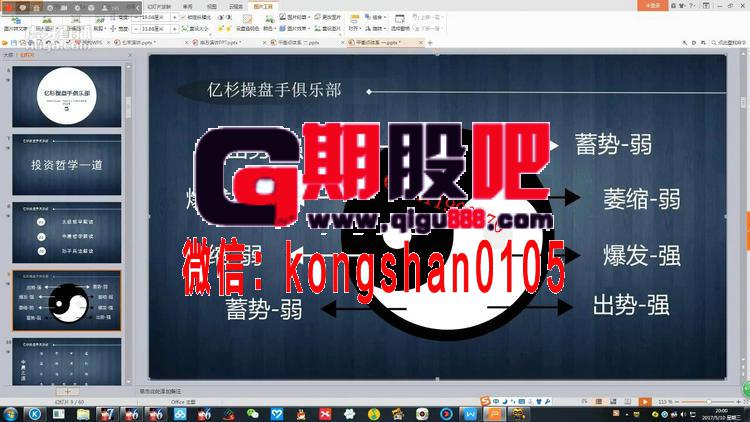Viewport: 750px width, 422px height.
Task: Toggle the 锁定纵横比 lock aspect ratio checkbox
Action: 196,17
